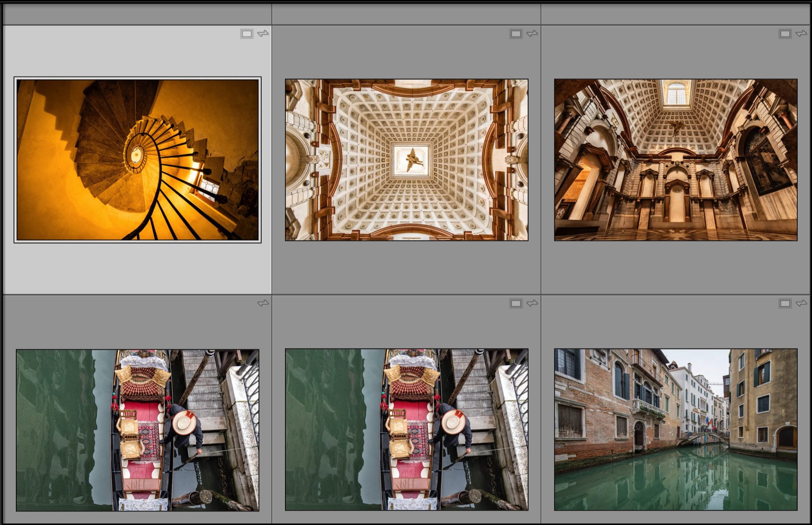This screenshot has height=525, width=812.
Task: Click the collection badge on the spiral staircase photo
Action: pos(247,34)
